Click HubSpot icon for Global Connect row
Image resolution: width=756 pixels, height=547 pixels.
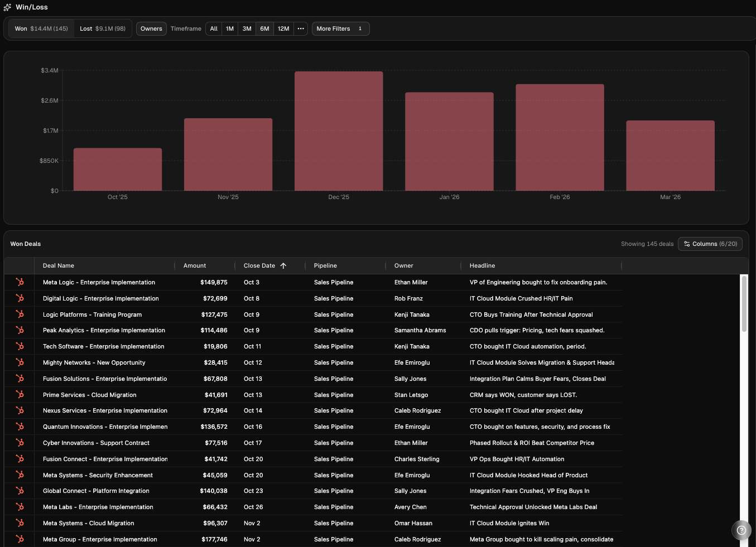pyautogui.click(x=20, y=491)
